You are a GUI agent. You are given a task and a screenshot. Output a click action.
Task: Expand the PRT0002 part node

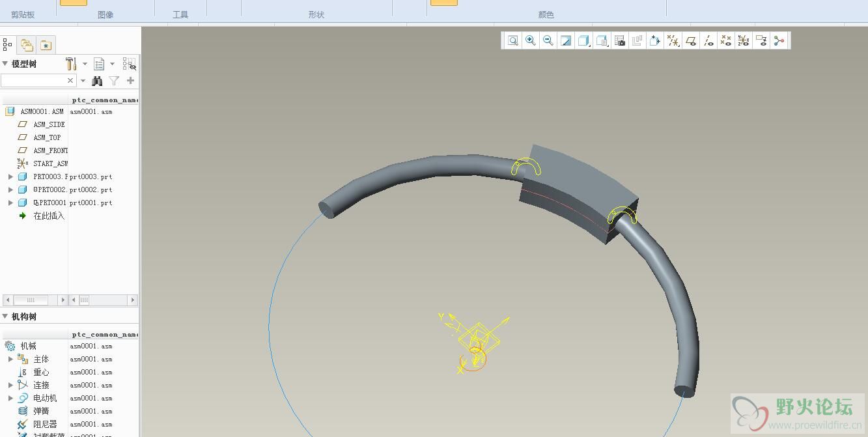(10, 190)
